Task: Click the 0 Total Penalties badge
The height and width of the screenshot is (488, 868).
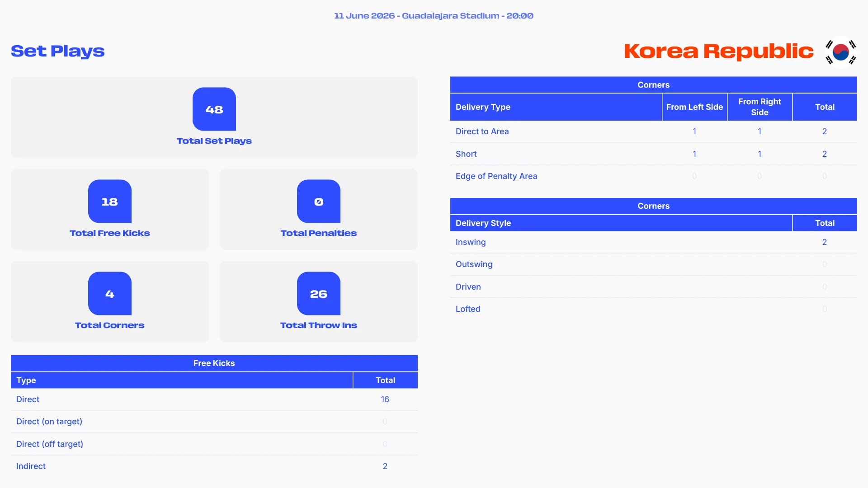Action: [x=319, y=201]
